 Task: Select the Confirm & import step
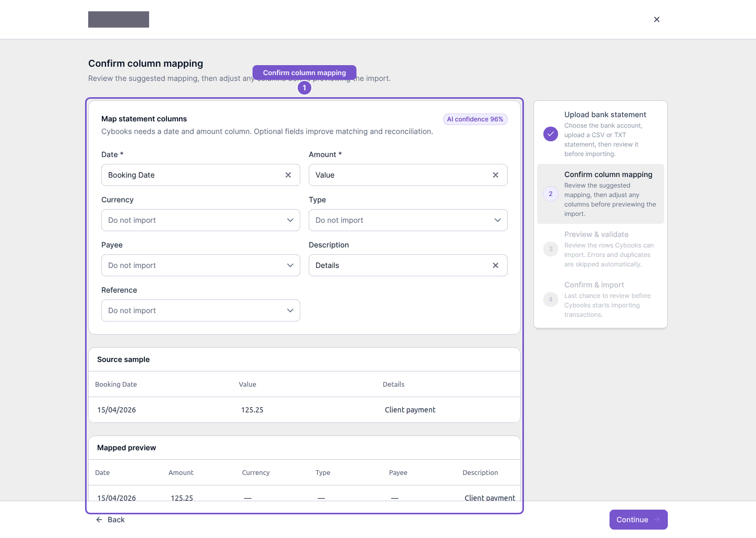coord(601,299)
